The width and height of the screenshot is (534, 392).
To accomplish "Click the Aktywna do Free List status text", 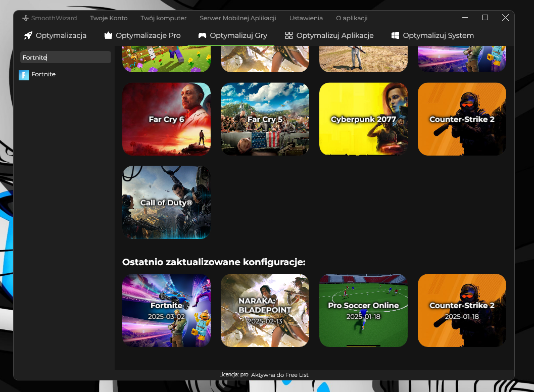I will (x=279, y=375).
